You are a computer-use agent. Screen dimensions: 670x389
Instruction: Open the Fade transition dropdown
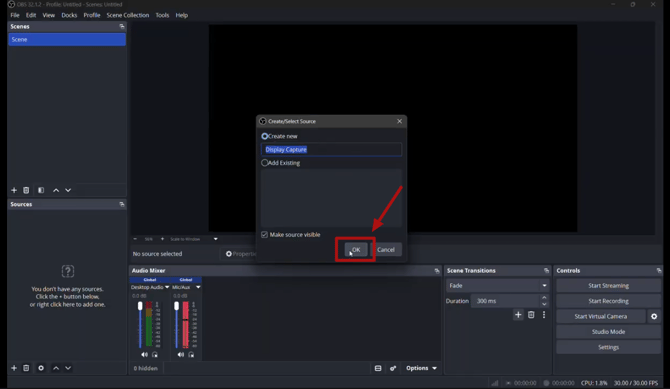coord(497,286)
